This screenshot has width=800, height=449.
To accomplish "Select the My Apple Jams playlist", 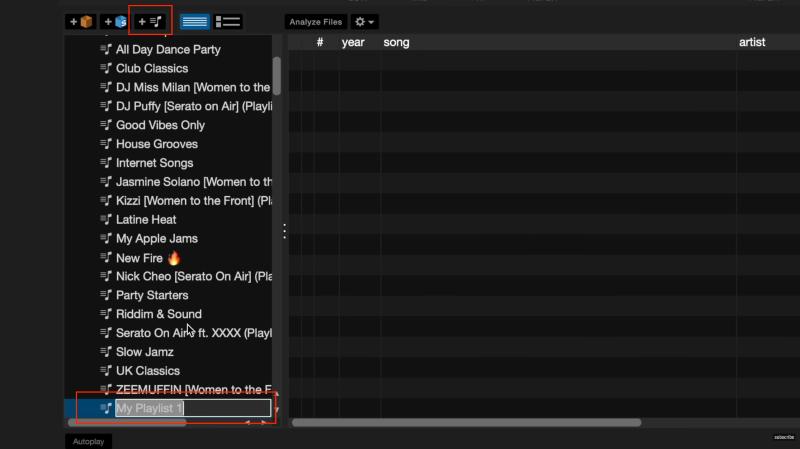I will pyautogui.click(x=157, y=238).
